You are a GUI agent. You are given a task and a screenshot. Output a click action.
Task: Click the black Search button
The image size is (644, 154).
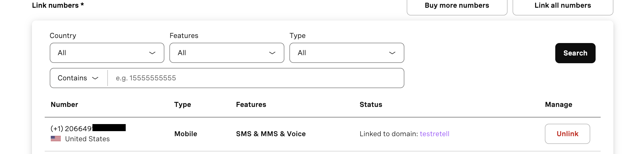pos(575,53)
